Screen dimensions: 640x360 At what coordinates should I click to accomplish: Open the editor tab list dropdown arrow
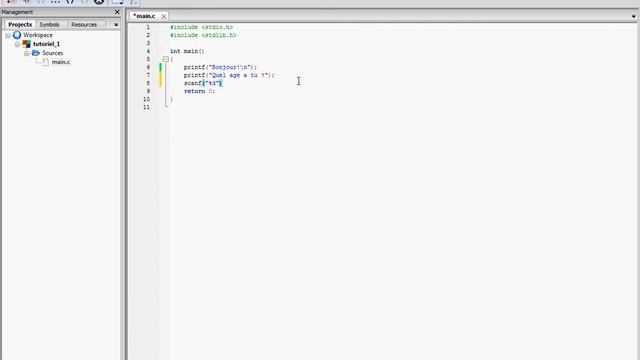tap(633, 16)
